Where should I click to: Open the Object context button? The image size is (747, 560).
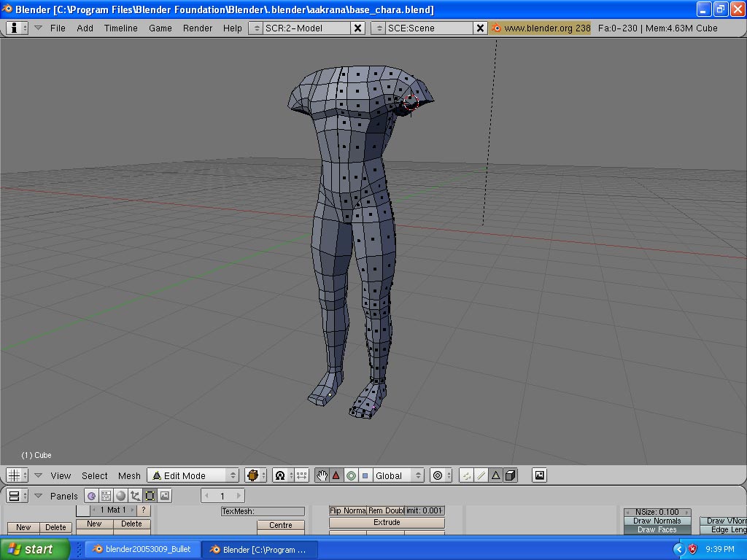point(135,496)
